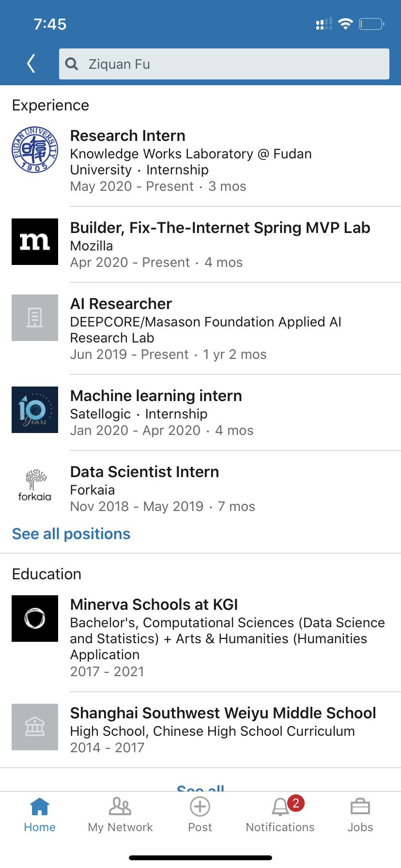Image resolution: width=401 pixels, height=868 pixels.
Task: Tap the back arrow chevron
Action: 31,63
